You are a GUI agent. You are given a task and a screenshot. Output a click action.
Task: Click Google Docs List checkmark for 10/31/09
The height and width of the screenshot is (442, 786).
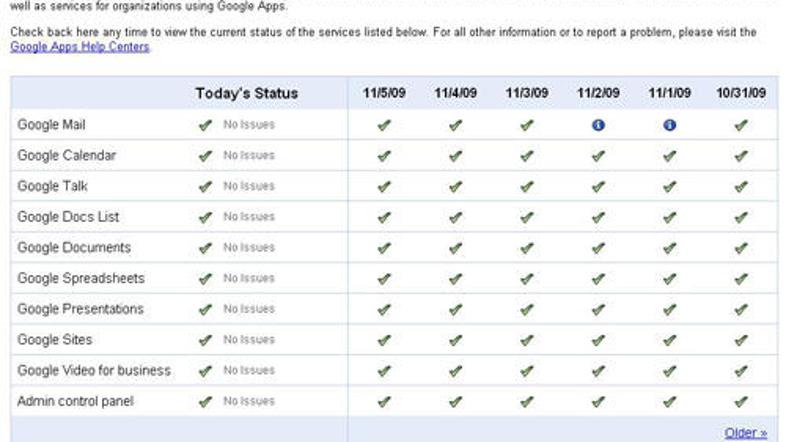(741, 217)
